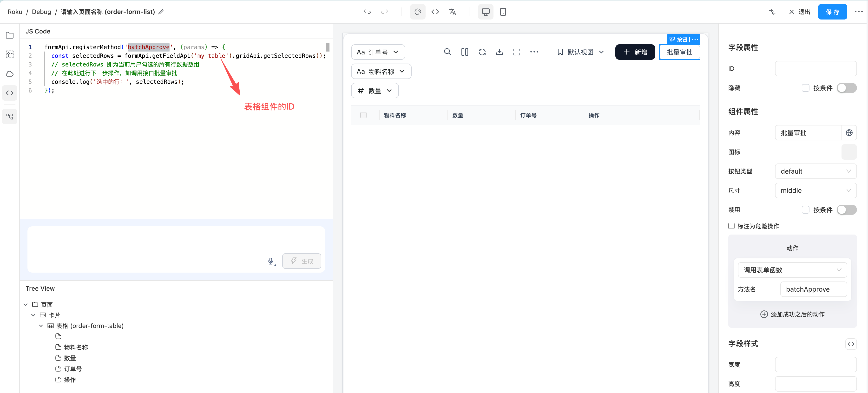Click the microphone voice input icon
Image resolution: width=868 pixels, height=393 pixels.
point(271,261)
